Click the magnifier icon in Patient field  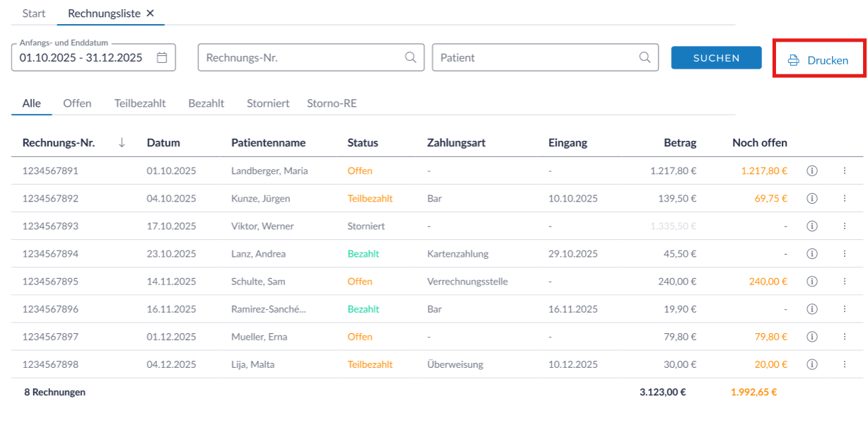(644, 58)
